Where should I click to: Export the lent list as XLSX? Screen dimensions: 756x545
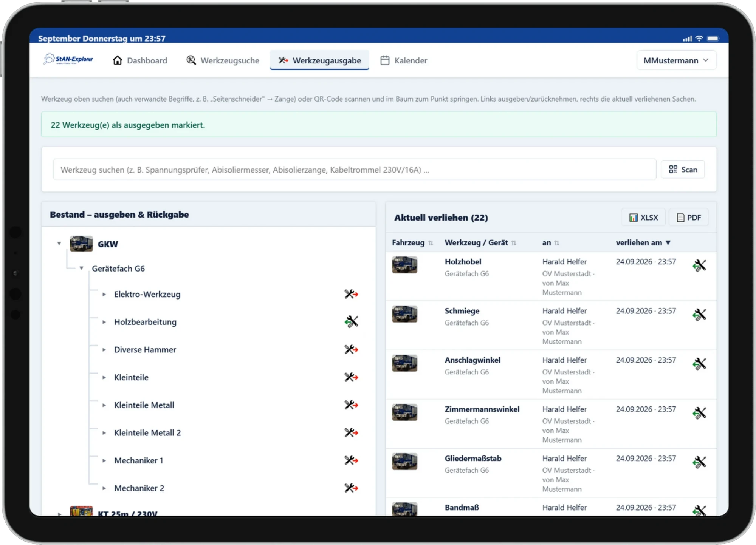pyautogui.click(x=643, y=218)
